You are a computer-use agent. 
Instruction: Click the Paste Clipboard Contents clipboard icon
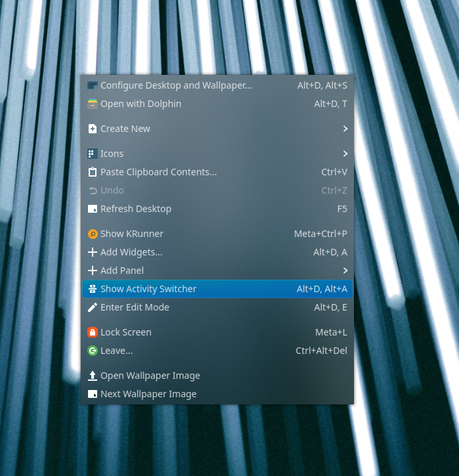[x=93, y=172]
